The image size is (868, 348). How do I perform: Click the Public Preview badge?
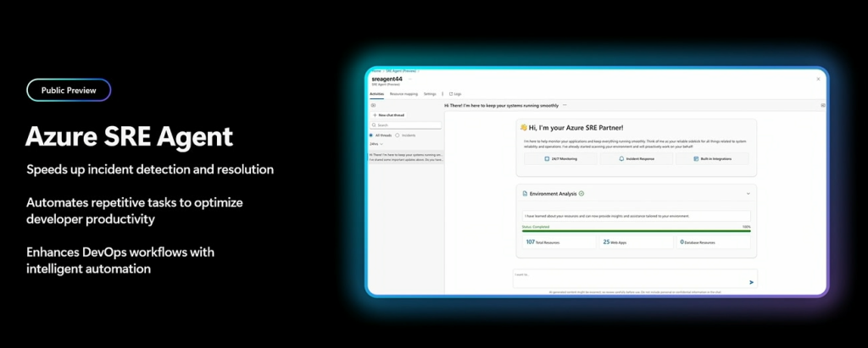click(69, 91)
